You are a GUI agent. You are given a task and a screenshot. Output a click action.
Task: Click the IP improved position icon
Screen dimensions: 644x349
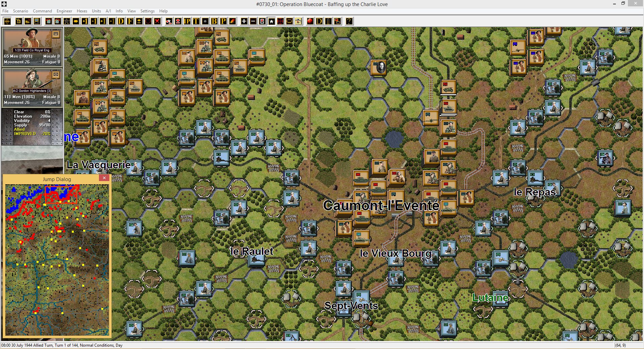point(187,21)
